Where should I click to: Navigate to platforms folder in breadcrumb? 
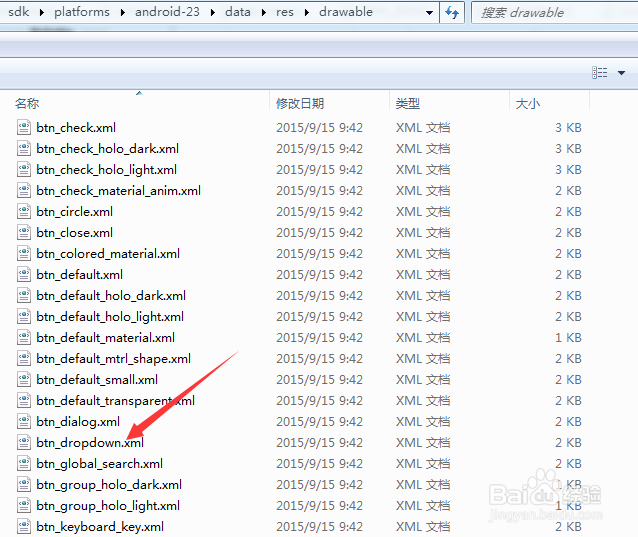[x=82, y=12]
